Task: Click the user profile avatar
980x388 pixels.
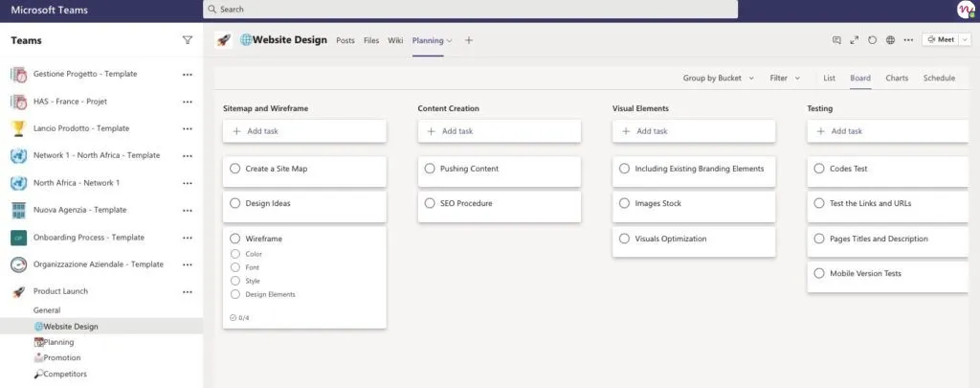Action: 966,10
